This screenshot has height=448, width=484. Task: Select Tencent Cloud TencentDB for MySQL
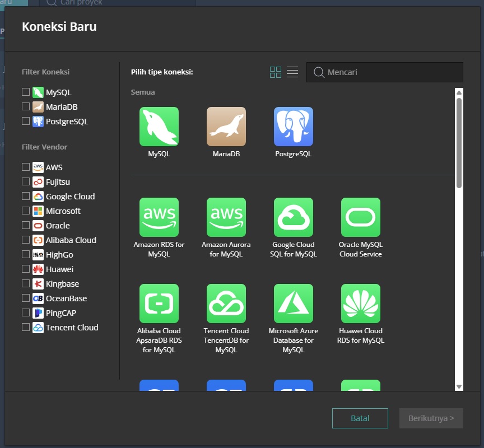pos(226,304)
